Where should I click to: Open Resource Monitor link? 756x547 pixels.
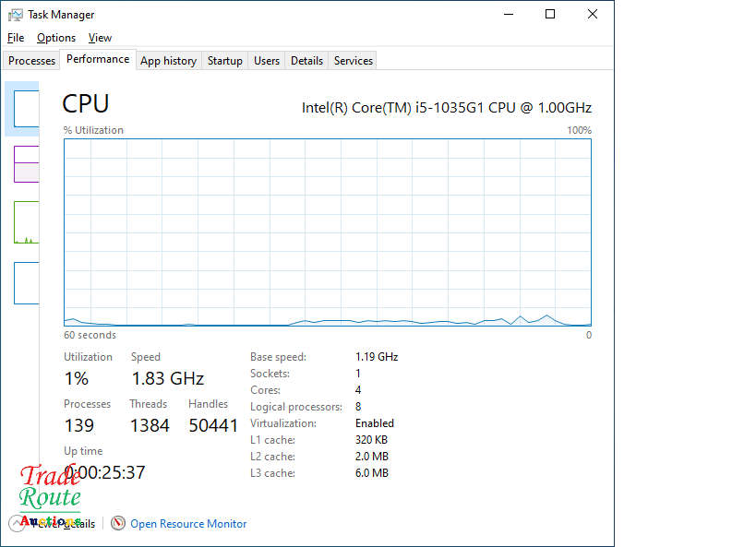click(188, 524)
